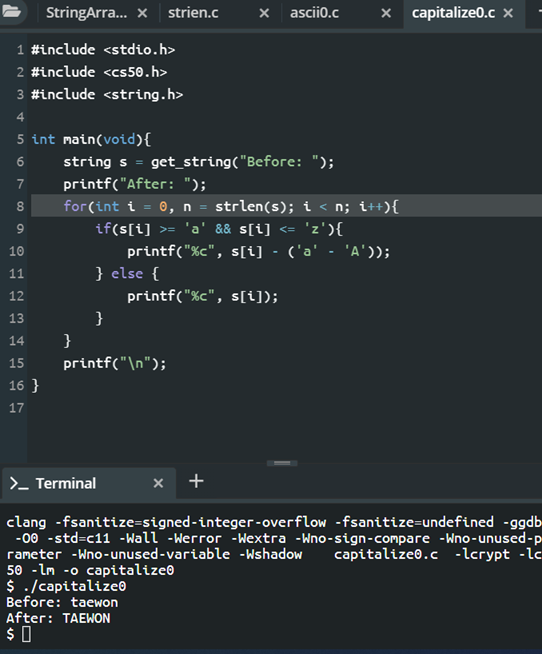This screenshot has width=542, height=654.
Task: Select the capitalize0.c tab
Action: point(453,13)
